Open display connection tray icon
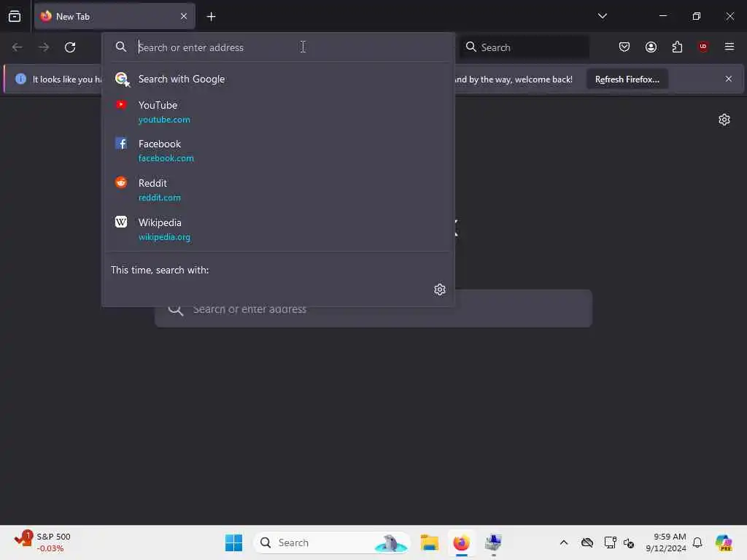 610,542
